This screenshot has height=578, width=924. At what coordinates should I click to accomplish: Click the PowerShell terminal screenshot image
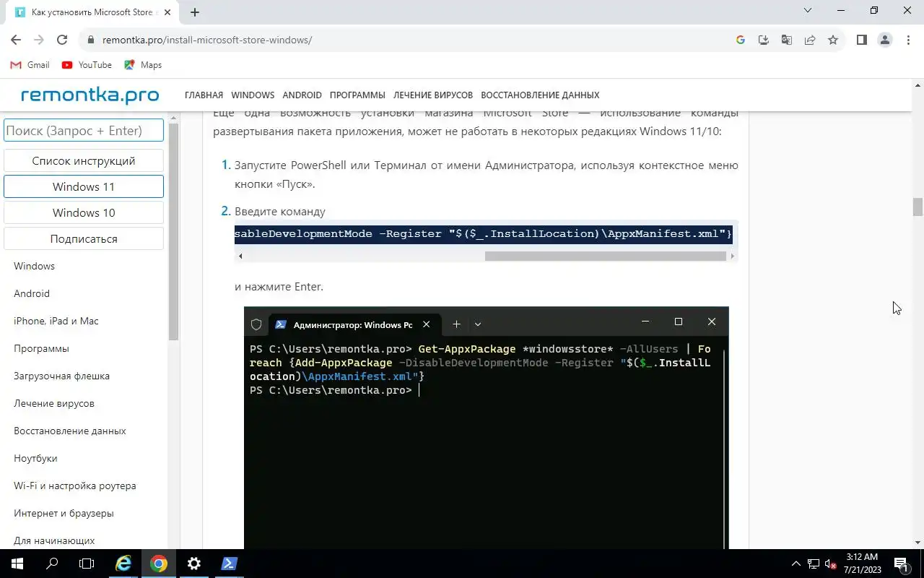tap(487, 428)
